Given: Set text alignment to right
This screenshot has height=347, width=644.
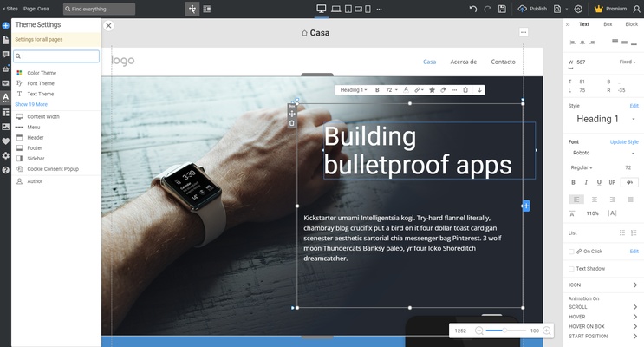Looking at the screenshot, I should (x=613, y=200).
